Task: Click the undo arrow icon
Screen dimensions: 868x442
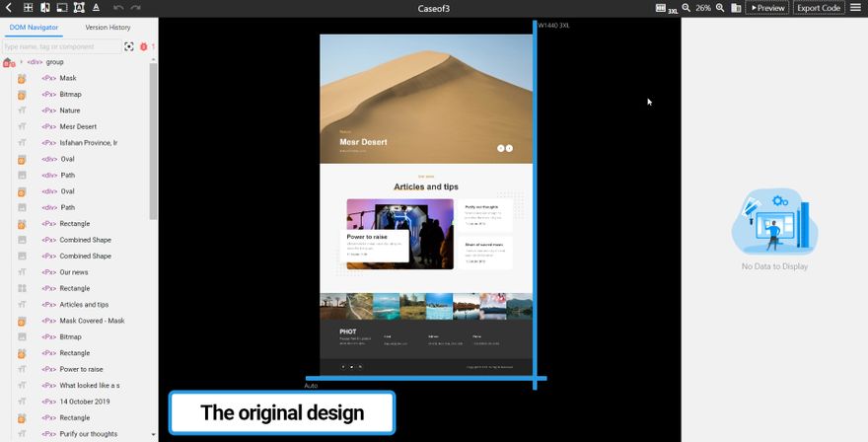Action: pos(118,8)
